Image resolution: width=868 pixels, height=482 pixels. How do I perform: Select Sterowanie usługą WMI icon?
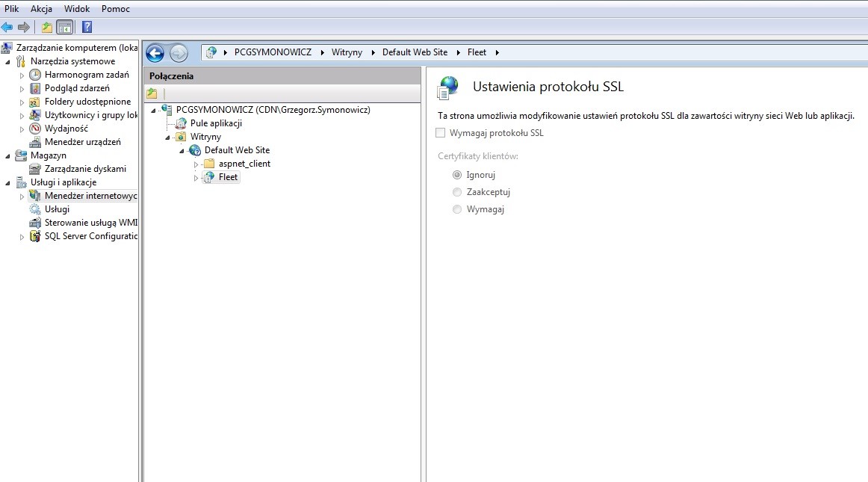click(35, 223)
